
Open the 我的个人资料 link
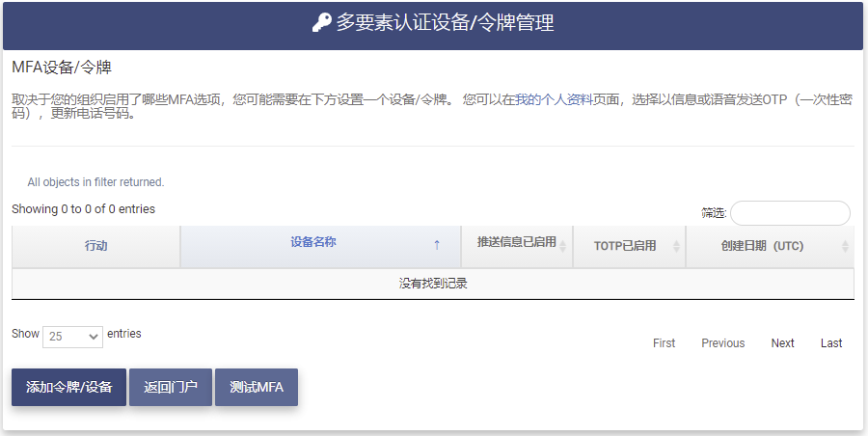pos(555,100)
